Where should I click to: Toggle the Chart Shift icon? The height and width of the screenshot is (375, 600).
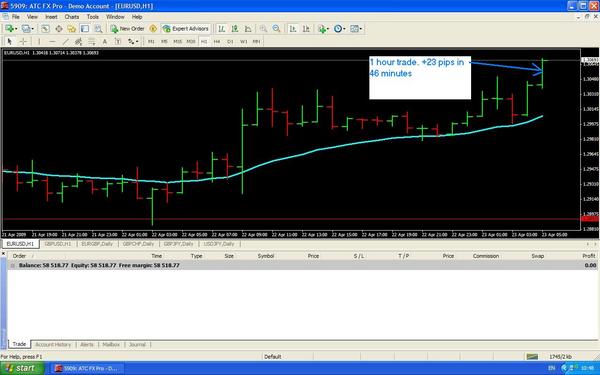pos(306,29)
